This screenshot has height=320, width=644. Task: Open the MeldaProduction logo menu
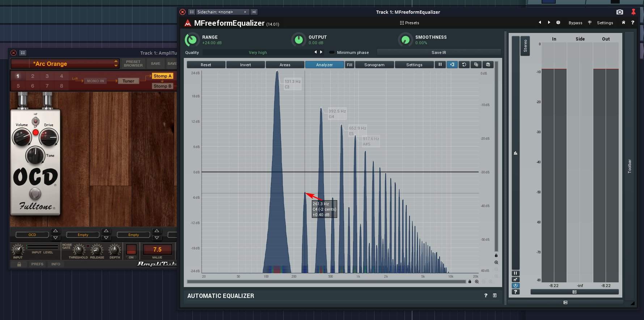[x=187, y=23]
